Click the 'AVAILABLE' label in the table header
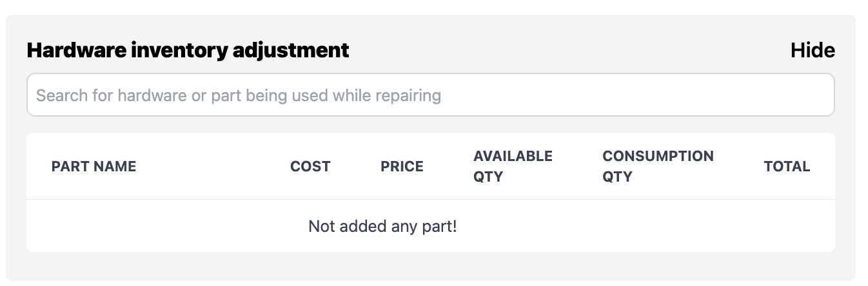 (x=513, y=156)
